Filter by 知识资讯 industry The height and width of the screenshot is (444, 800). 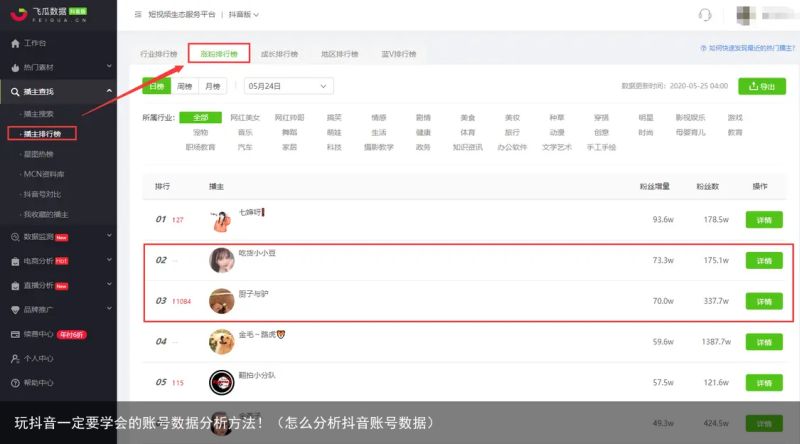pos(467,147)
